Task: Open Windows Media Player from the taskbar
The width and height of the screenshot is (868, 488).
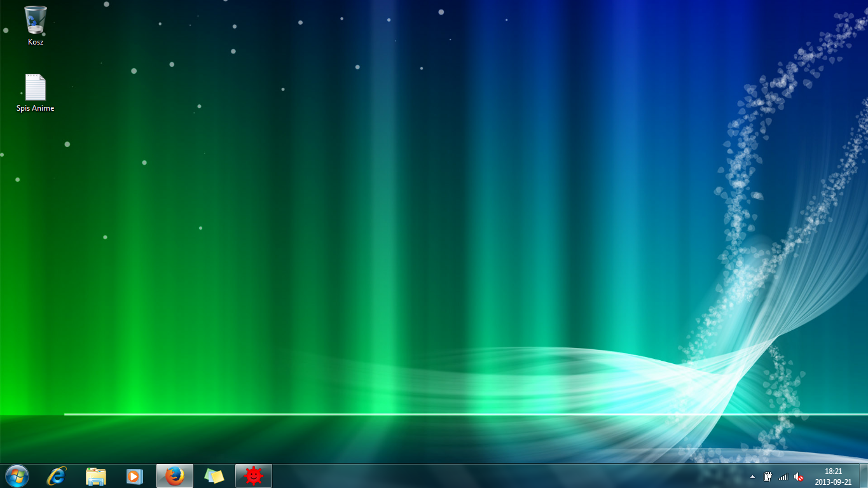Action: tap(135, 476)
